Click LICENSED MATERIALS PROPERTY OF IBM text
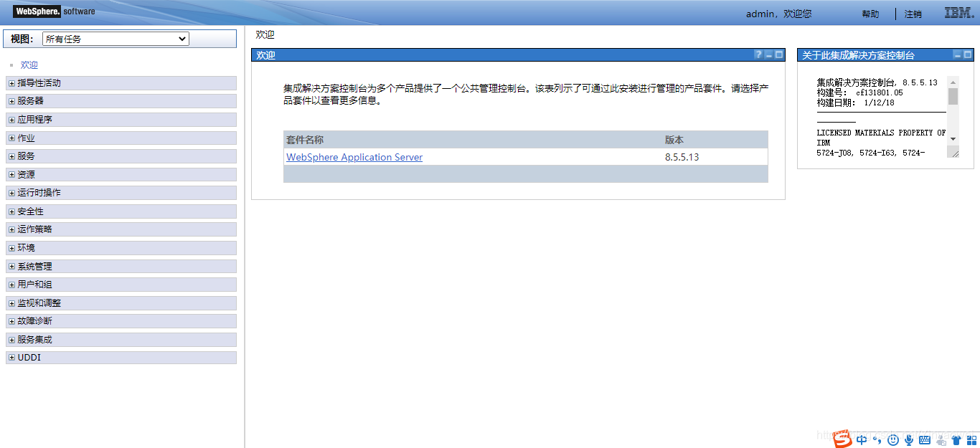980x448 pixels. click(x=881, y=138)
